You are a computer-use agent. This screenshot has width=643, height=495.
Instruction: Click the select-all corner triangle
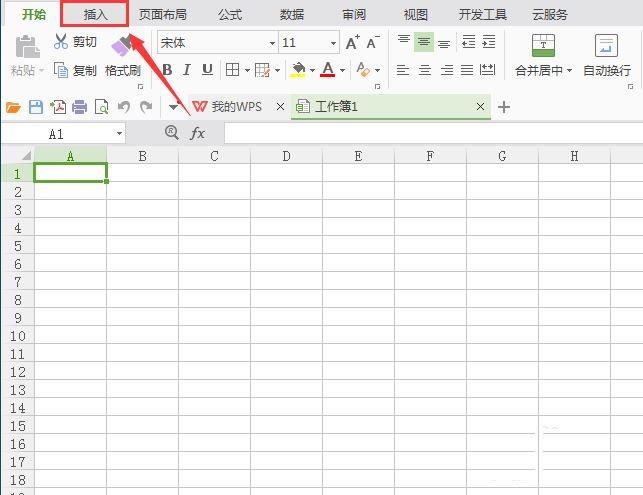pyautogui.click(x=26, y=155)
